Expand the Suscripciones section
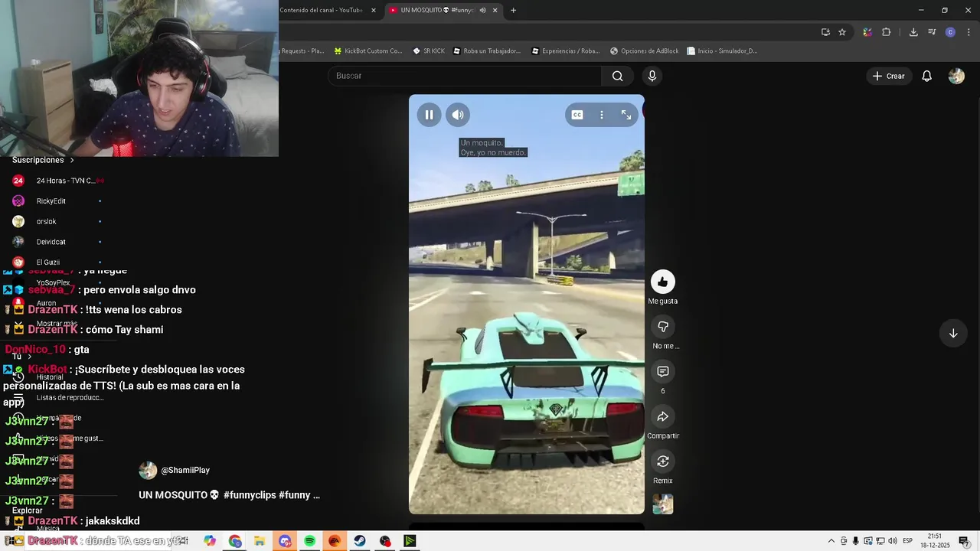This screenshot has height=551, width=980. 43,160
